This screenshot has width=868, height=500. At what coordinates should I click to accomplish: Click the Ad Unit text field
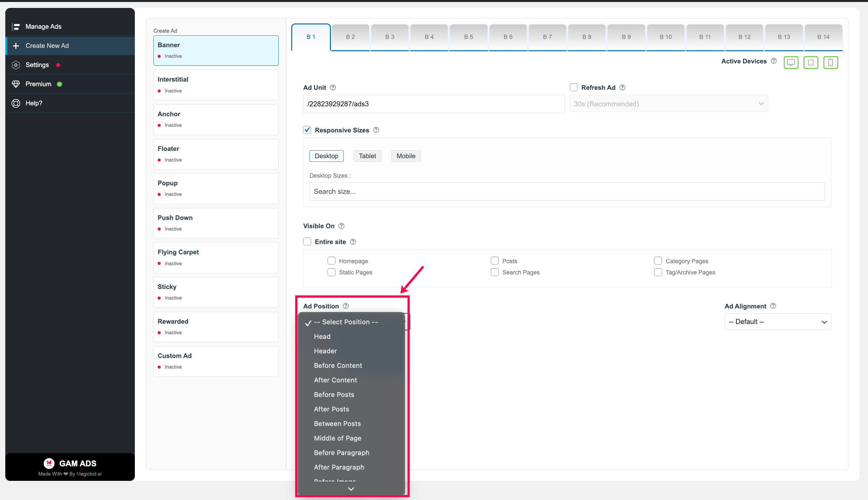pyautogui.click(x=434, y=104)
